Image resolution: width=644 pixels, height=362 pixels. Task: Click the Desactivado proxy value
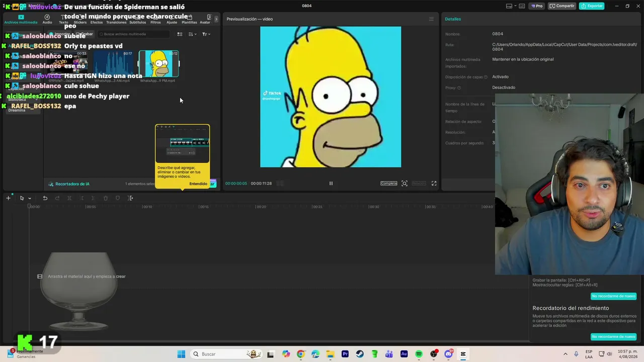point(504,87)
